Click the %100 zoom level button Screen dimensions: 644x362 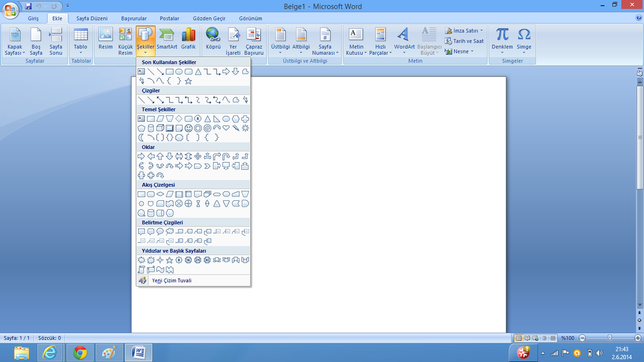pos(568,338)
